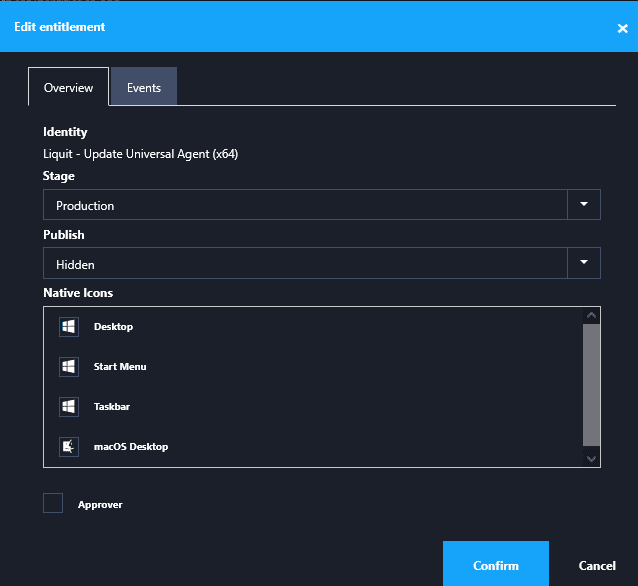Viewport: 638px width, 586px height.
Task: Click the Native Icons scrollbar thumb
Action: coord(591,383)
